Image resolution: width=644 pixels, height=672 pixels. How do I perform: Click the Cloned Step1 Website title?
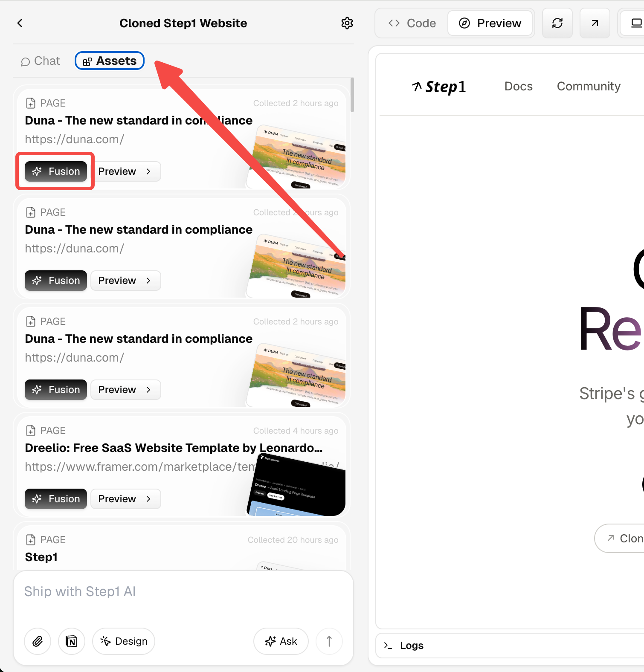[183, 23]
